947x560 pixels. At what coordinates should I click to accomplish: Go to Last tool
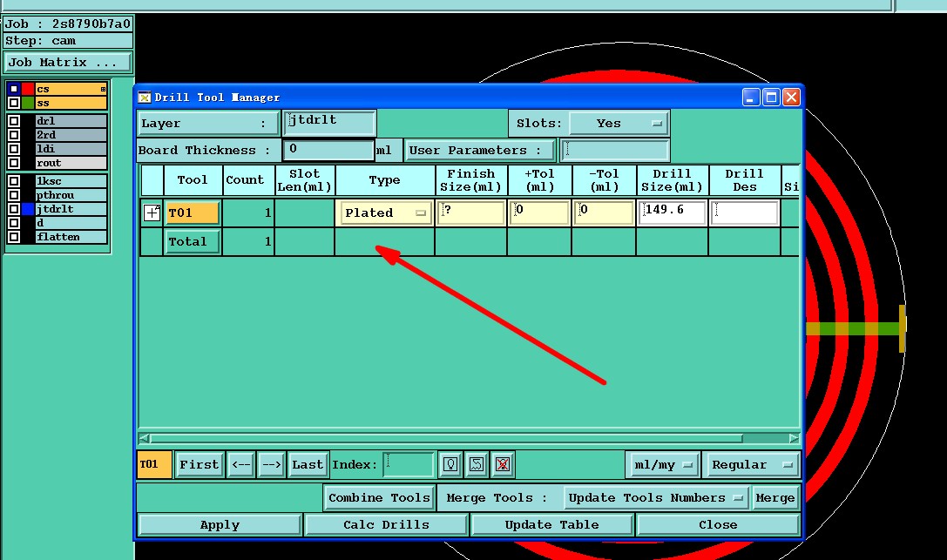coord(308,465)
